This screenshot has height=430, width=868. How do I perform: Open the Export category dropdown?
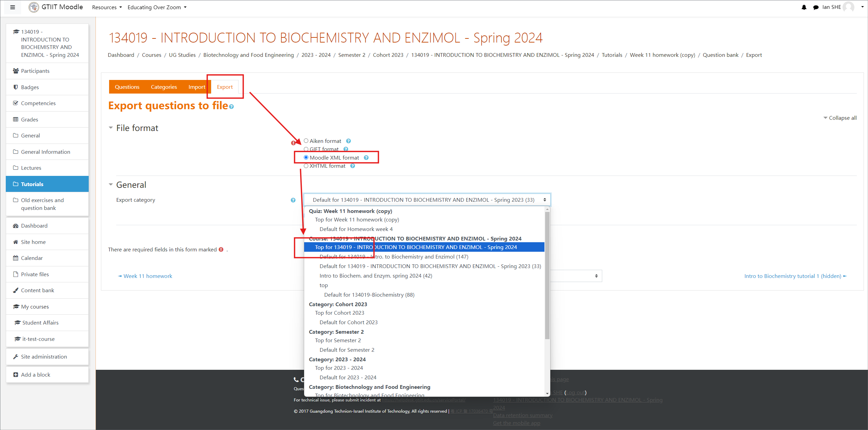pos(427,200)
